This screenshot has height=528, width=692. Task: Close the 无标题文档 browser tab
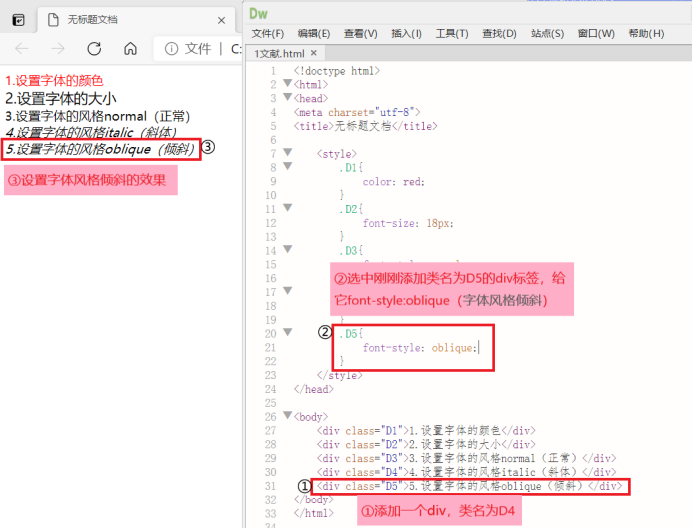click(x=222, y=20)
